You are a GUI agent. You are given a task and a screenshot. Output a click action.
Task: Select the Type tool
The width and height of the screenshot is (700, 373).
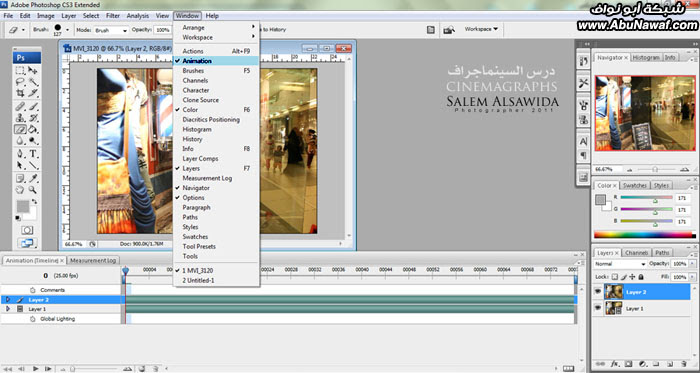[33, 154]
